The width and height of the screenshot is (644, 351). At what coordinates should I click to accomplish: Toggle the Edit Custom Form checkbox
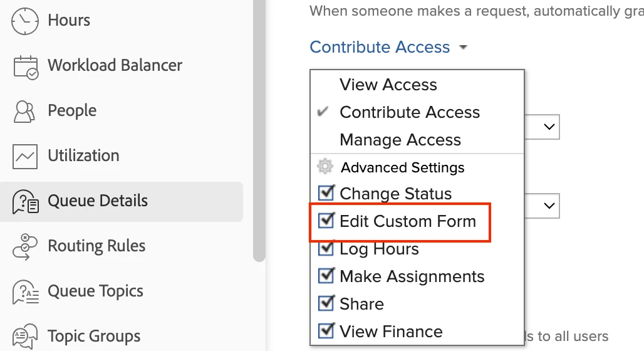(326, 221)
